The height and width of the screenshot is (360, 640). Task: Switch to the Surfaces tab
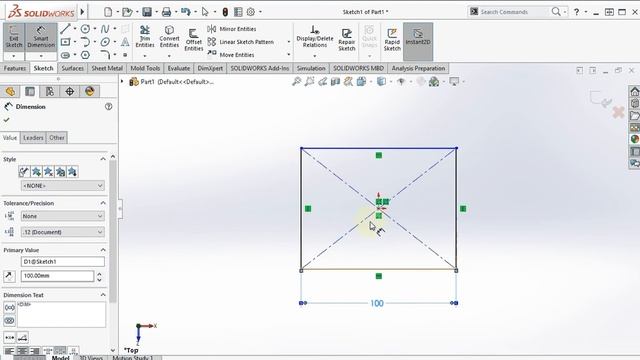pos(72,68)
